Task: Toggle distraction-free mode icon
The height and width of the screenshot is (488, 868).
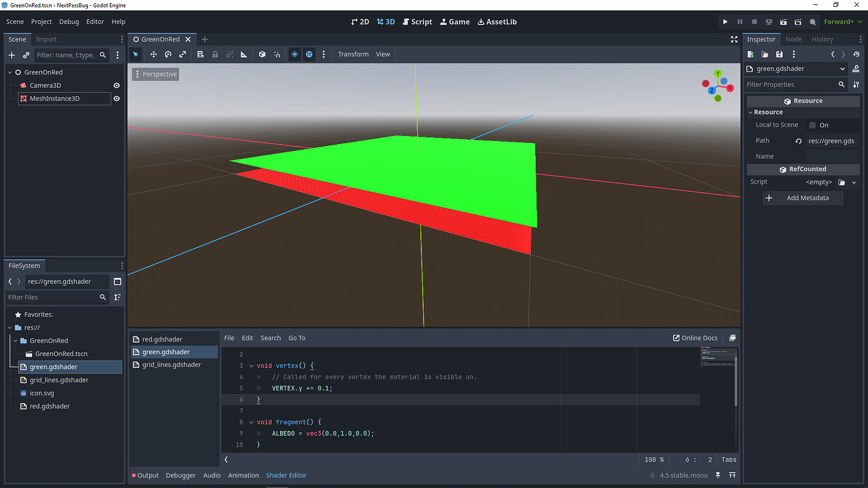Action: 734,39
